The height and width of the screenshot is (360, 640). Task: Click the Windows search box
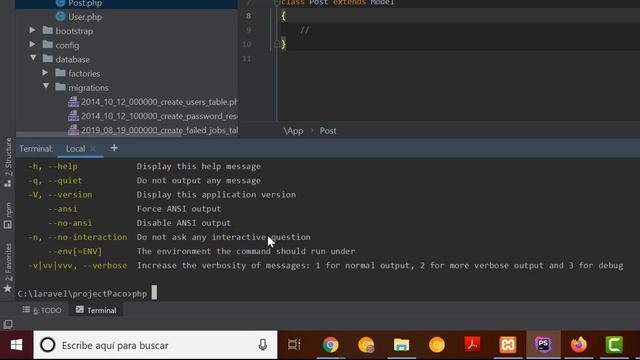[155, 345]
